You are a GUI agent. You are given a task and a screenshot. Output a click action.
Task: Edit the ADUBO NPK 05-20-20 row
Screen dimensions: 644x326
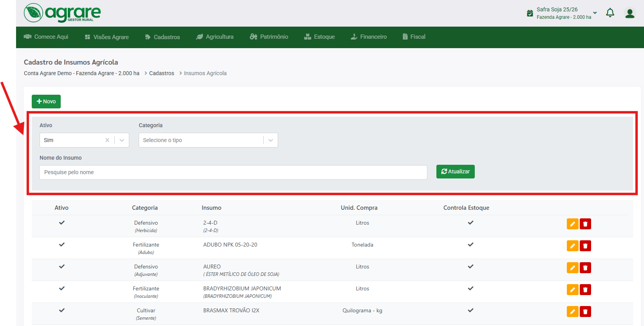(x=573, y=246)
